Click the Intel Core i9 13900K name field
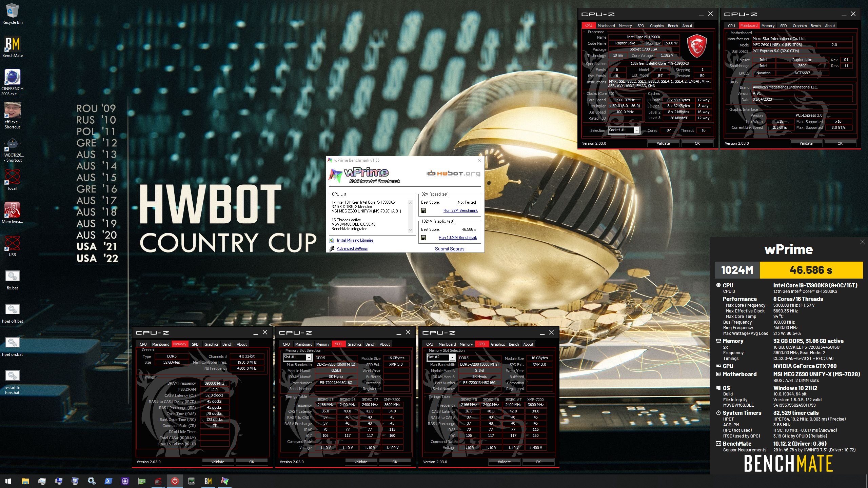The image size is (868, 488). click(x=644, y=37)
